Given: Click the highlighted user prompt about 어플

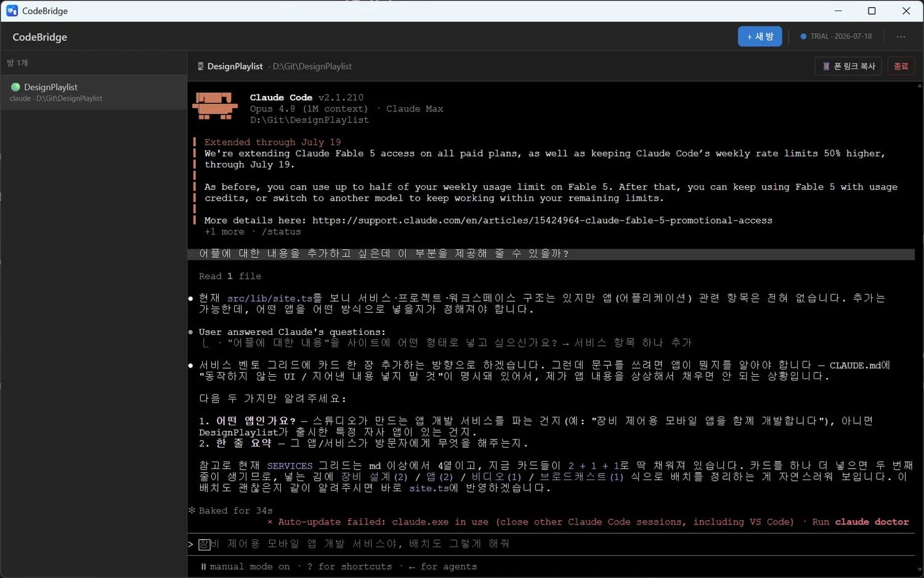Looking at the screenshot, I should [551, 254].
